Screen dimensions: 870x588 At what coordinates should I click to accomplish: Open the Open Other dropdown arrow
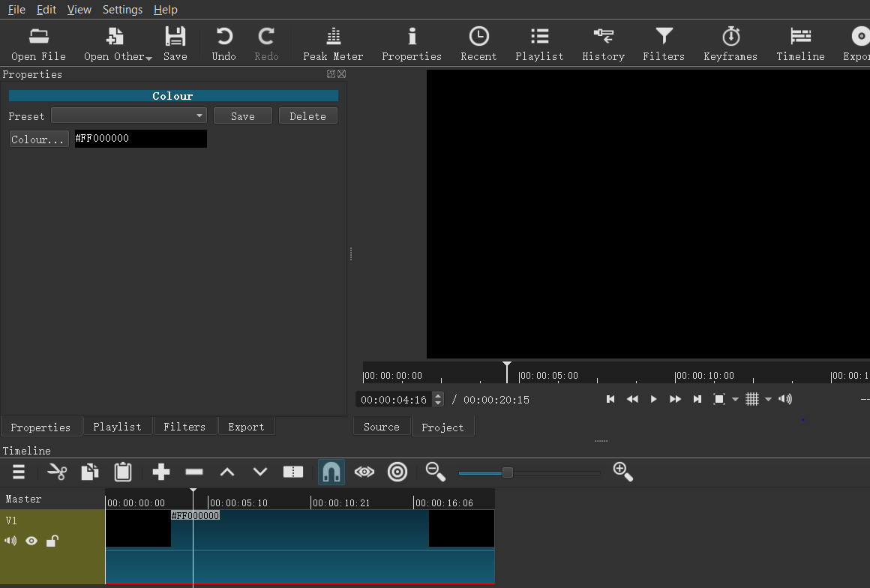pos(148,58)
